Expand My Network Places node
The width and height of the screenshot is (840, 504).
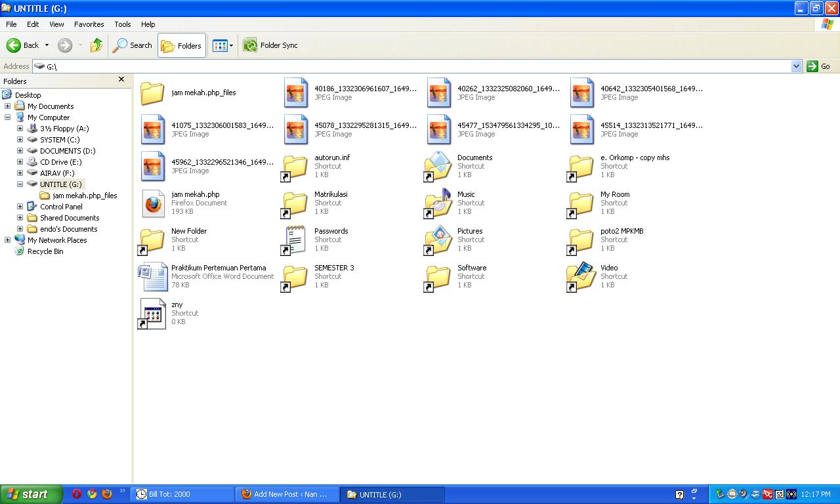click(x=7, y=240)
